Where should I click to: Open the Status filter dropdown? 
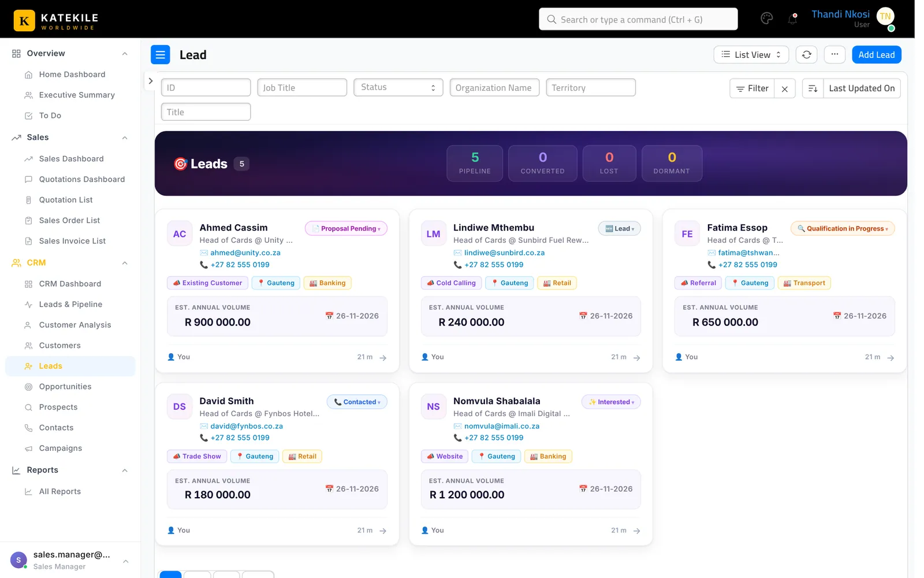398,87
